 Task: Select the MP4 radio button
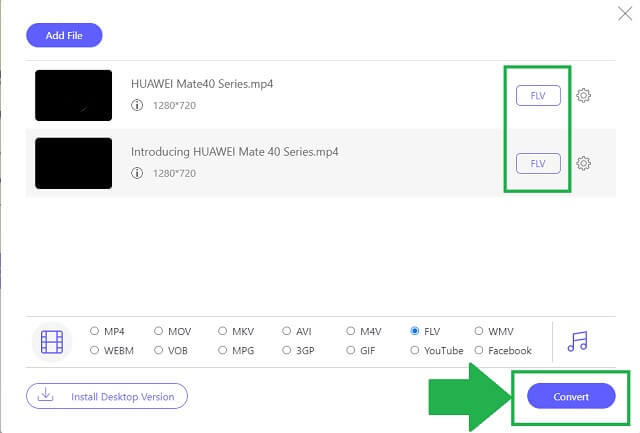coord(94,331)
